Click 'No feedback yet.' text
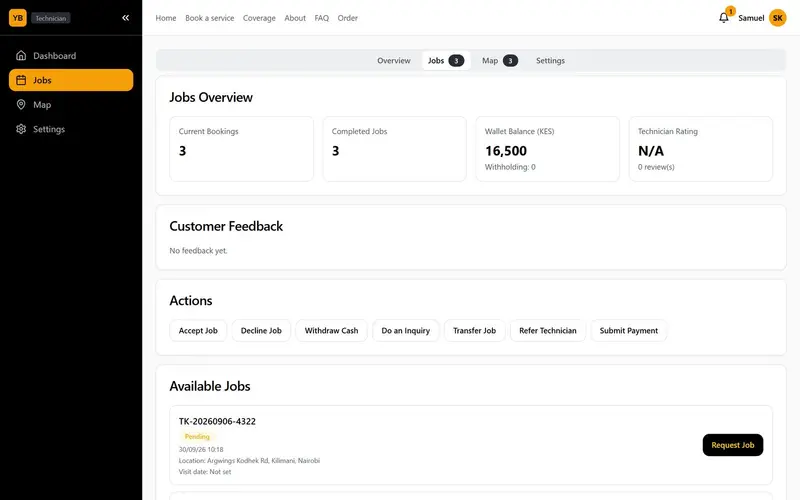The height and width of the screenshot is (500, 800). (198, 251)
